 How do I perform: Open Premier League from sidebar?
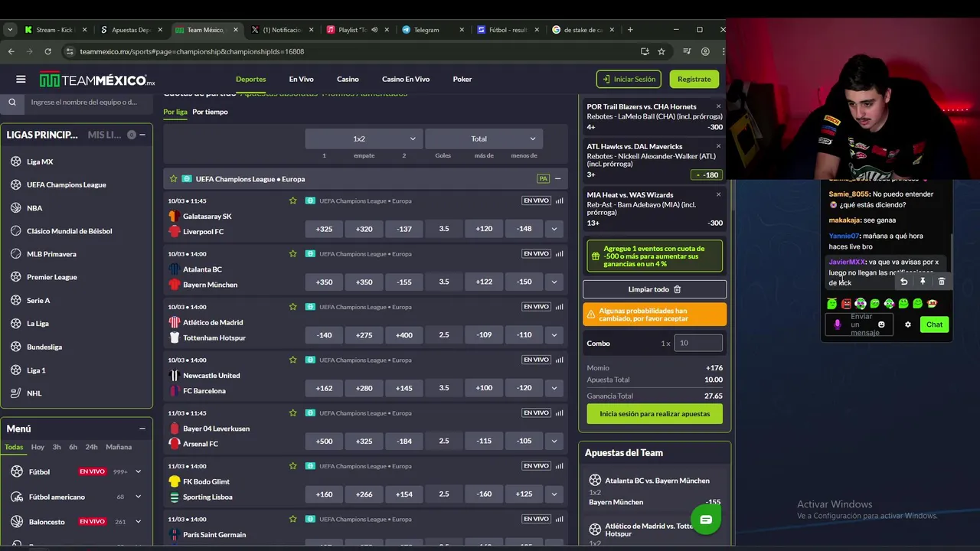[52, 277]
